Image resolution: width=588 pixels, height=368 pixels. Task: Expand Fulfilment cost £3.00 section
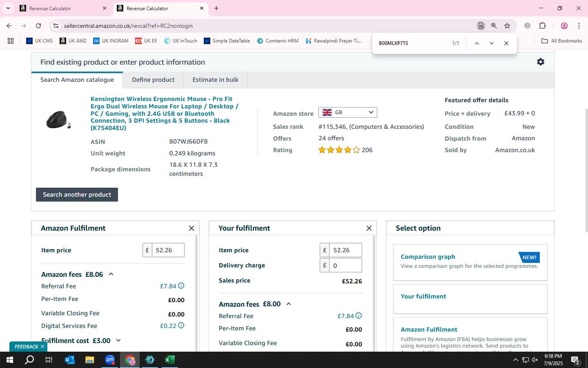point(118,340)
